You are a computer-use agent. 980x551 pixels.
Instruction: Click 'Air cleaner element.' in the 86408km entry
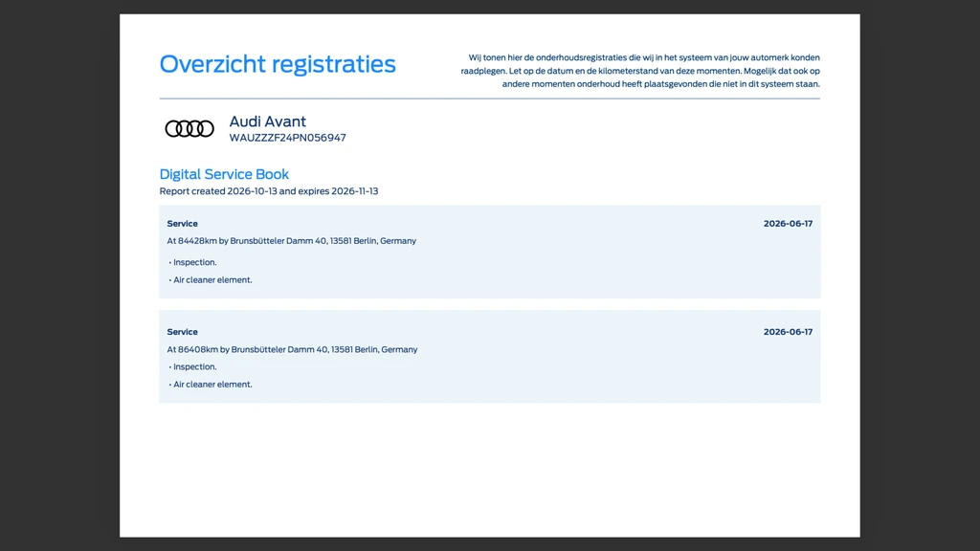coord(211,385)
